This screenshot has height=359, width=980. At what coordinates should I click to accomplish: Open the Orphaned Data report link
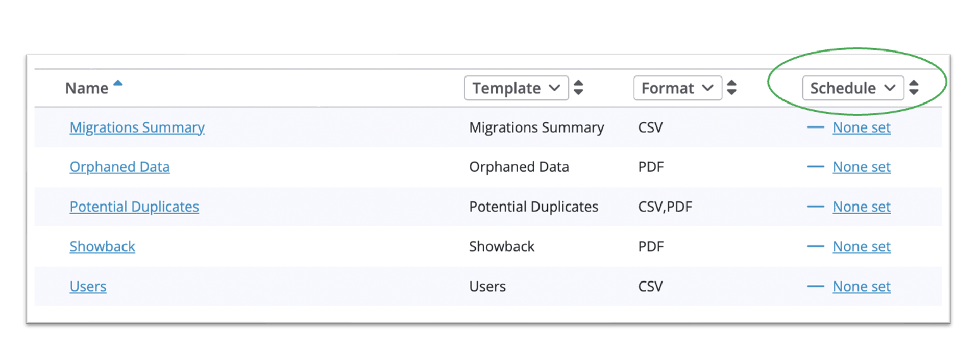119,167
